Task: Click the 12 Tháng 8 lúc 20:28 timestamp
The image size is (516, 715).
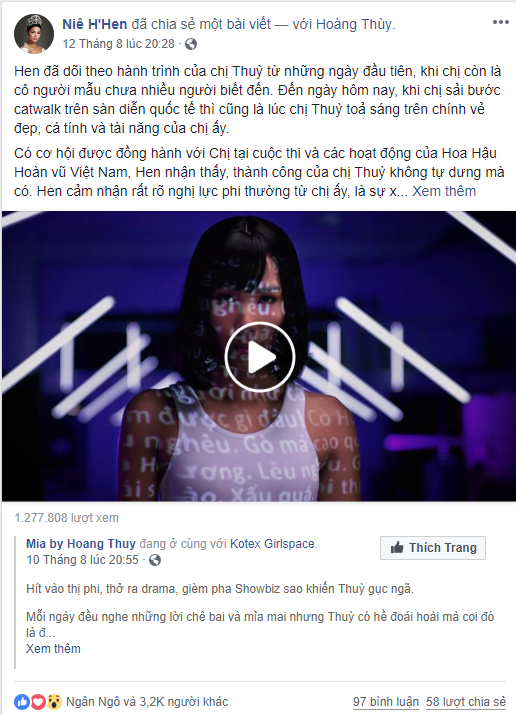Action: [x=119, y=44]
